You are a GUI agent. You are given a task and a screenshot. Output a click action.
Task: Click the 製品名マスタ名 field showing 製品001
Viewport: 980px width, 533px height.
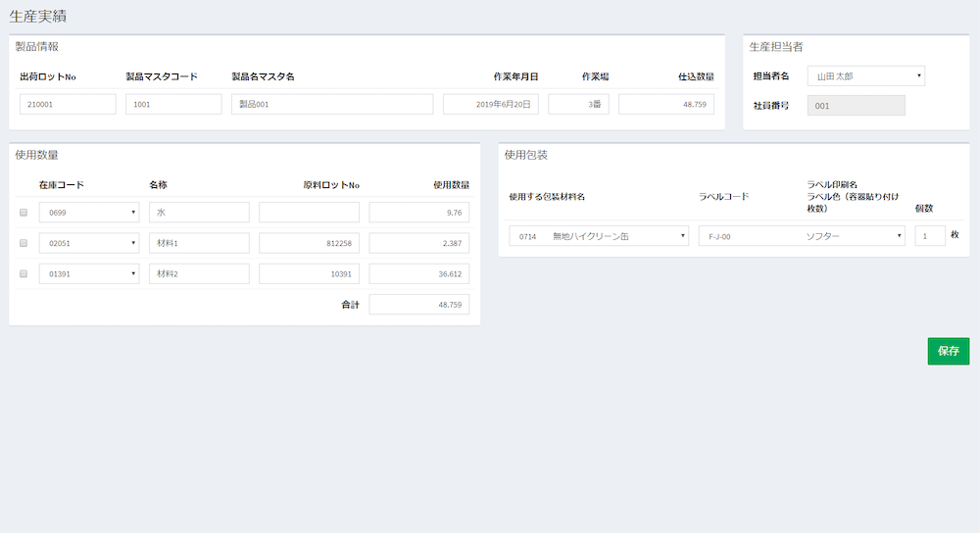click(x=332, y=104)
